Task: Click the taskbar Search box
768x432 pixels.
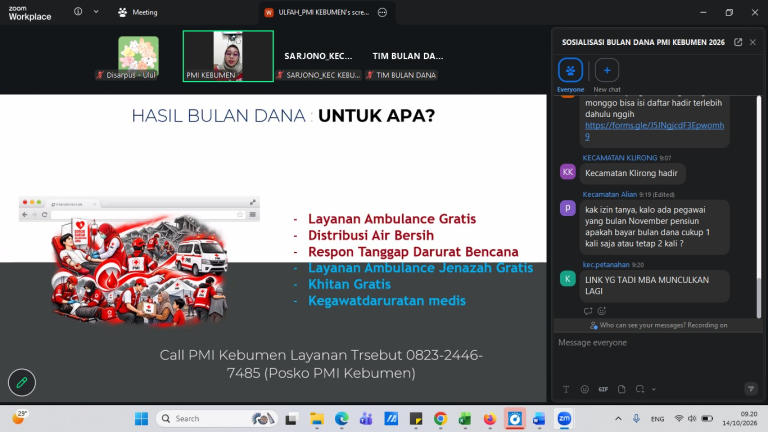Action: [x=216, y=419]
